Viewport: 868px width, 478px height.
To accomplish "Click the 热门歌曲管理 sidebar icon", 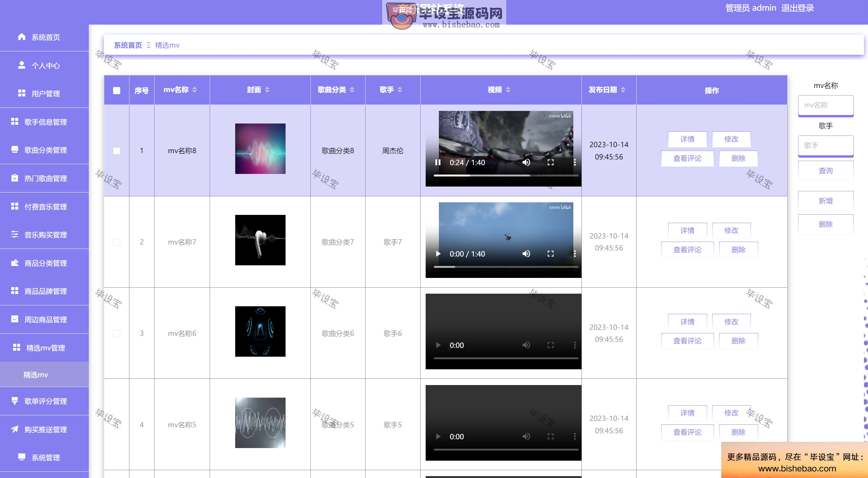I will 14,178.
